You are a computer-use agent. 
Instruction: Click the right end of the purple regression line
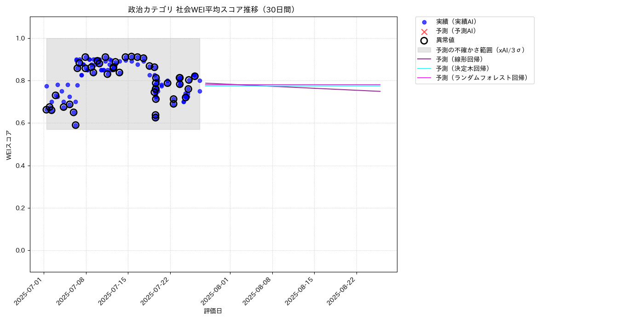[x=379, y=91]
